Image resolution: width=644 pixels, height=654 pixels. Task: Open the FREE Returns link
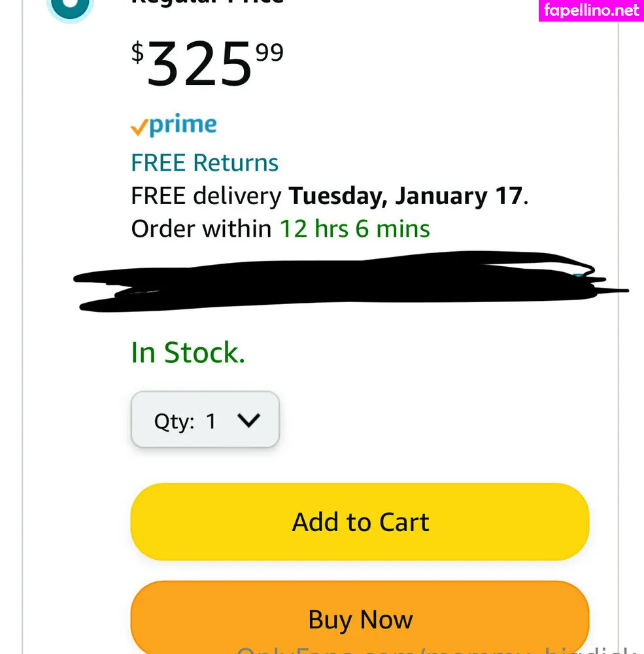(205, 162)
